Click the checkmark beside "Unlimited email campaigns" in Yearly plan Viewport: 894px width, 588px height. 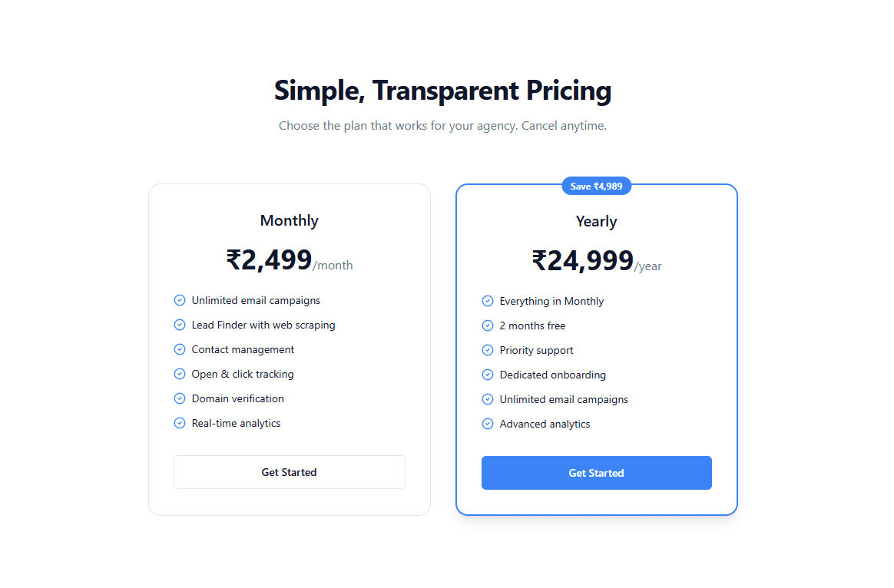487,399
